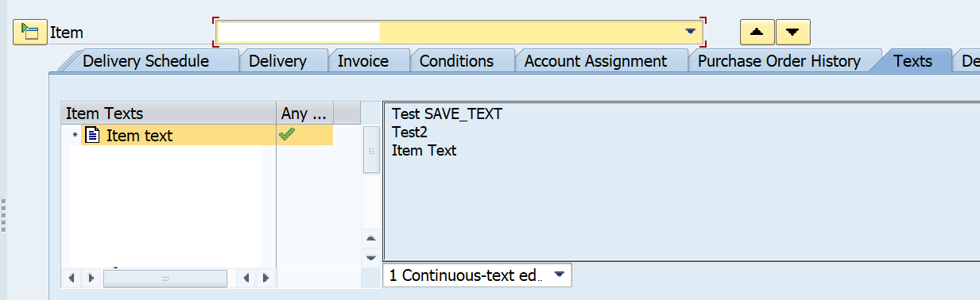Go to next item with down arrow
Image resolution: width=980 pixels, height=300 pixels.
(793, 33)
